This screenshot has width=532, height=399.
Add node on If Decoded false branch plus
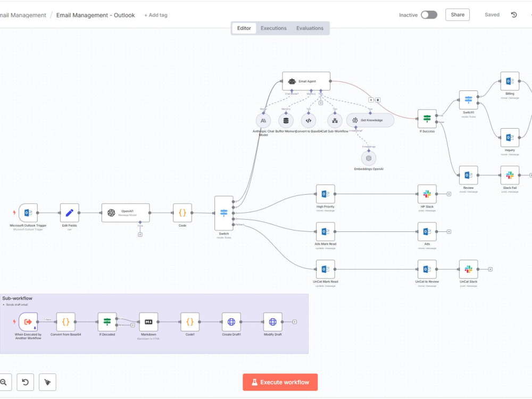[133, 325]
